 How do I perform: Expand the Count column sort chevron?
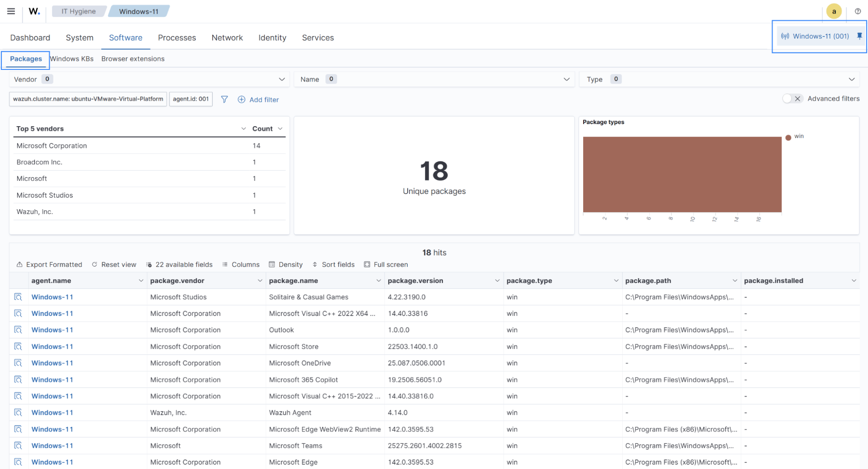tap(280, 128)
